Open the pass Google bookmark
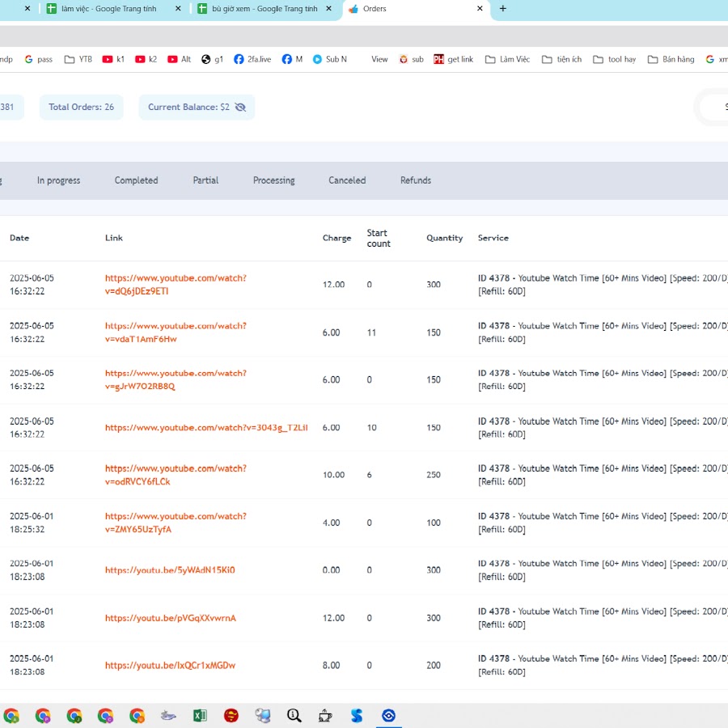This screenshot has height=728, width=728. click(38, 59)
